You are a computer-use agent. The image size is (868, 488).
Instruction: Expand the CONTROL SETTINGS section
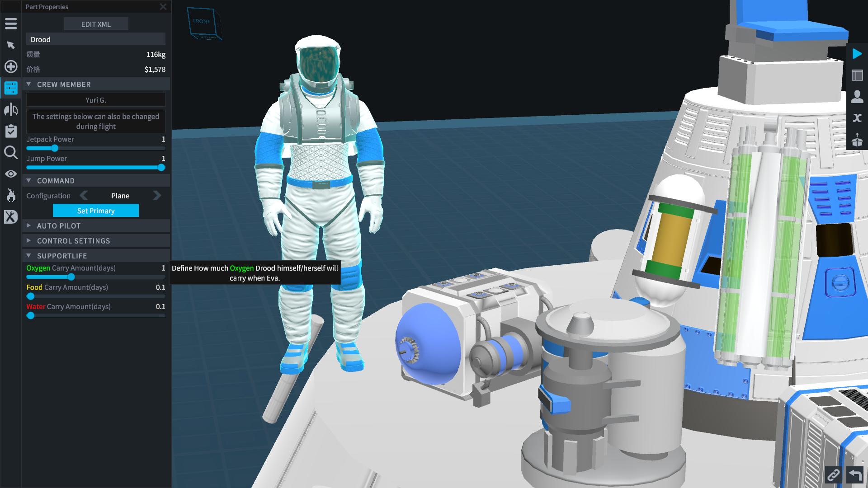(96, 241)
